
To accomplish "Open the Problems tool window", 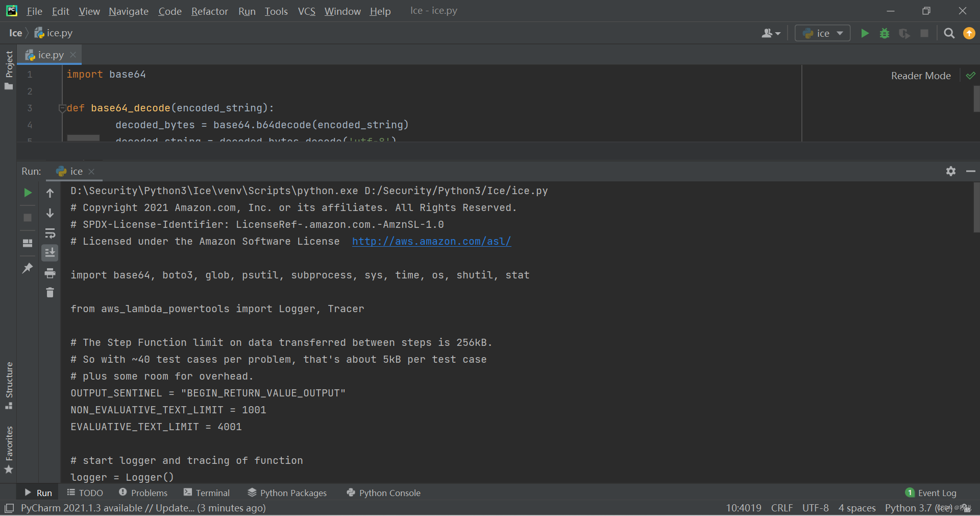I will 143,492.
